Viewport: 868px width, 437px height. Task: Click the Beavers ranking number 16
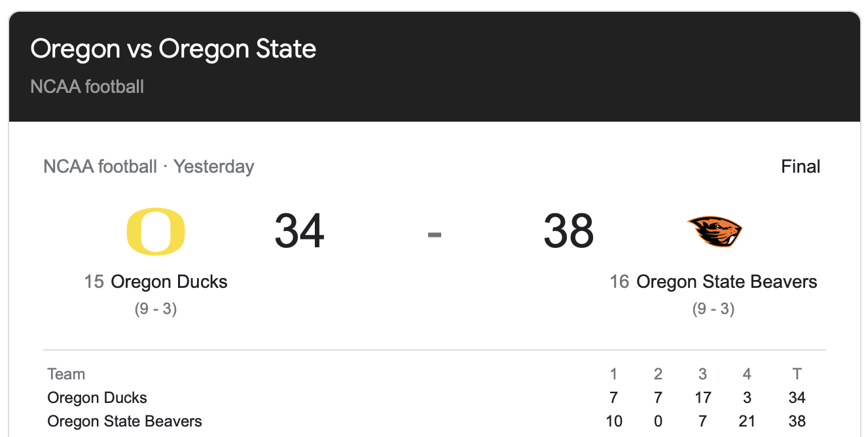pos(619,282)
